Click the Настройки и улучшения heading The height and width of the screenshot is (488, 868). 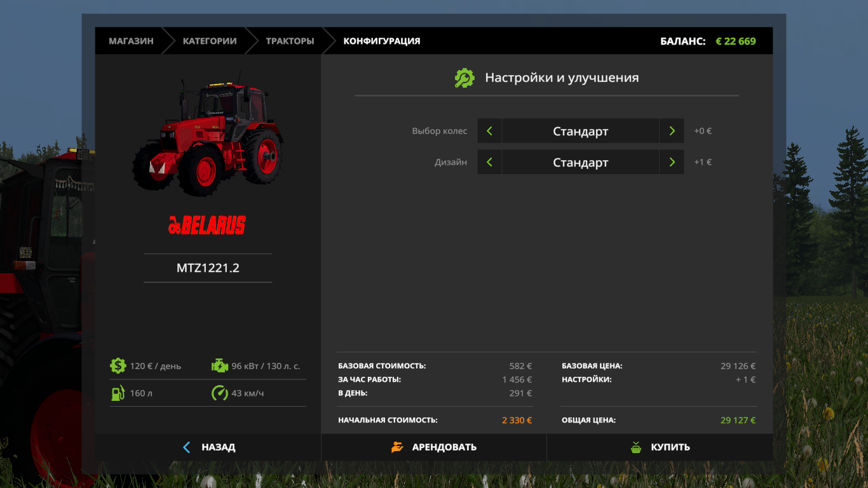pos(562,78)
